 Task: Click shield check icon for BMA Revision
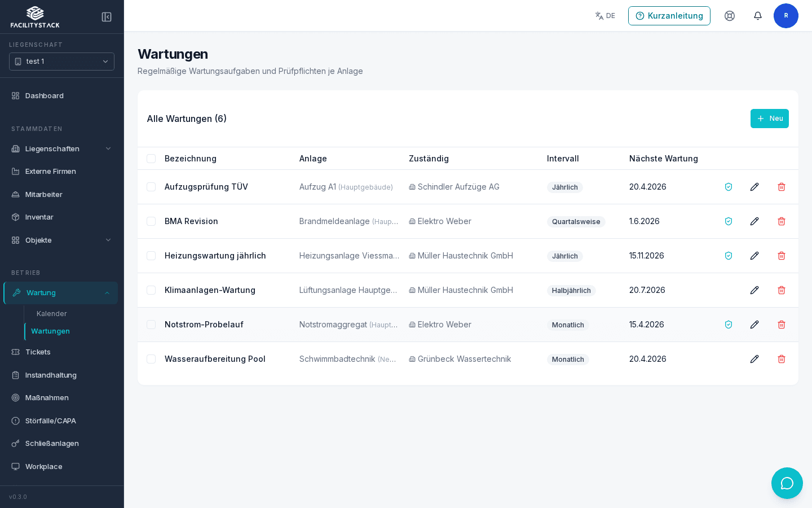click(x=729, y=221)
